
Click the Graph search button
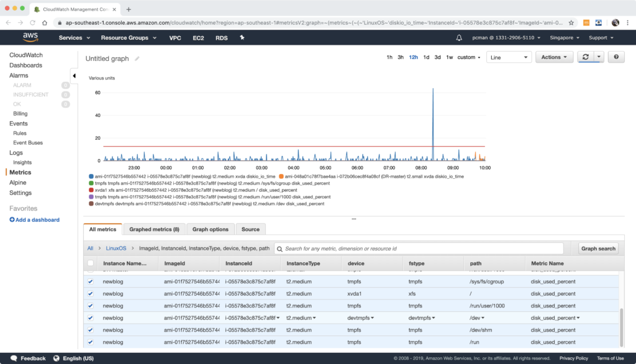(598, 248)
